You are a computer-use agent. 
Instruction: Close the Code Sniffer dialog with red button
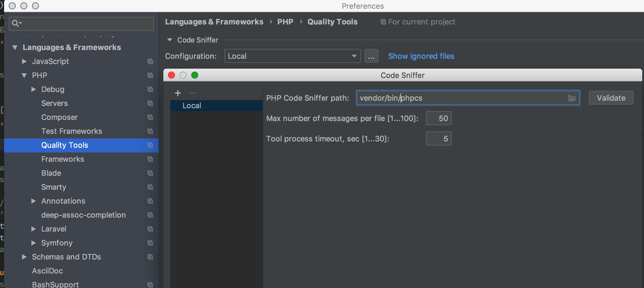point(171,75)
